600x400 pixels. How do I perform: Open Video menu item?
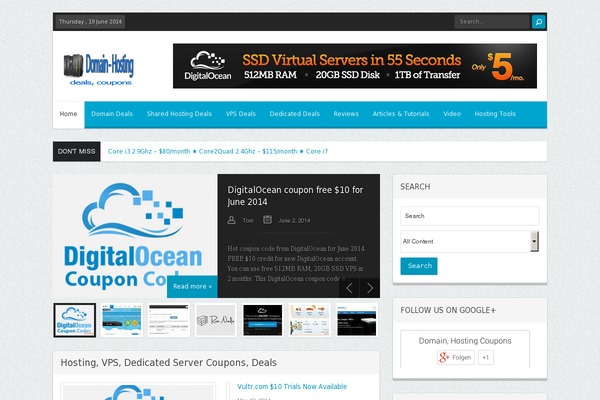pyautogui.click(x=452, y=114)
